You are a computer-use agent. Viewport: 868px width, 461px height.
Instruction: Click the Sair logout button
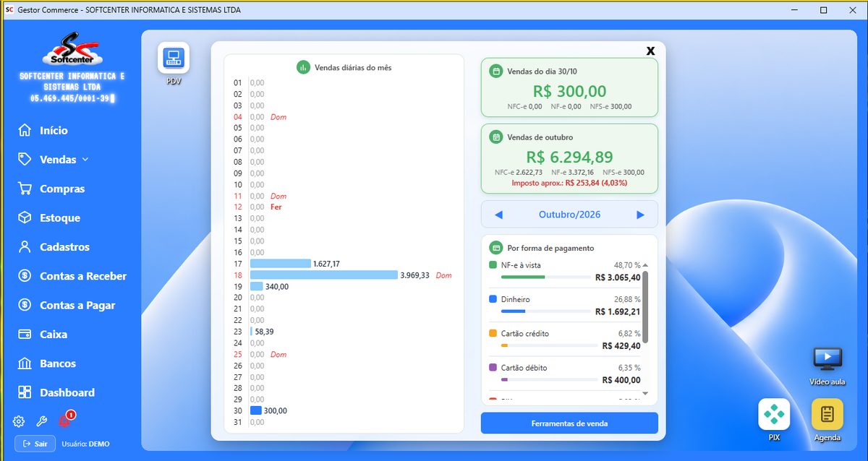point(35,444)
